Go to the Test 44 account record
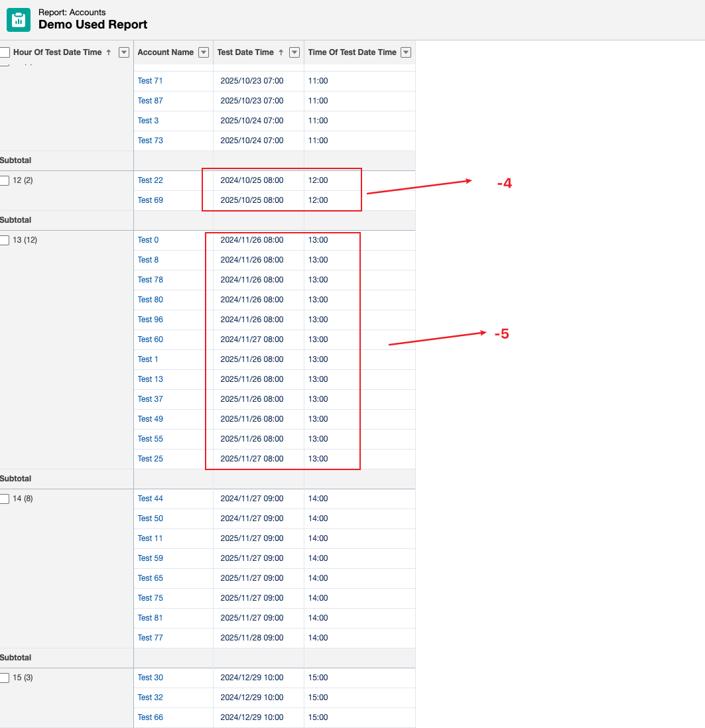This screenshot has height=728, width=705. click(x=150, y=499)
